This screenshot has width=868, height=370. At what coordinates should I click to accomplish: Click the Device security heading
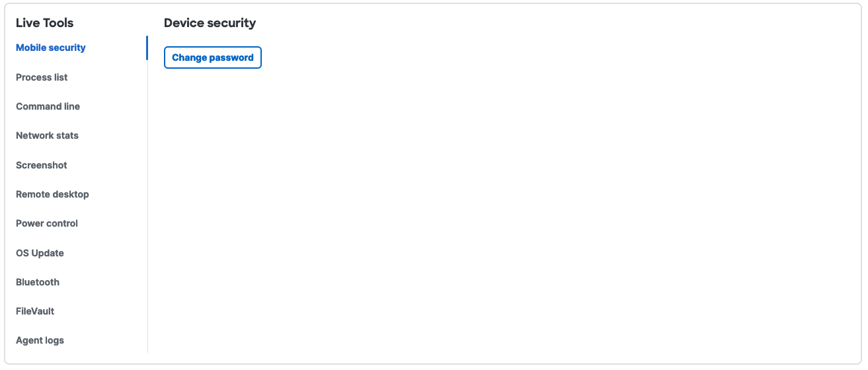(210, 23)
